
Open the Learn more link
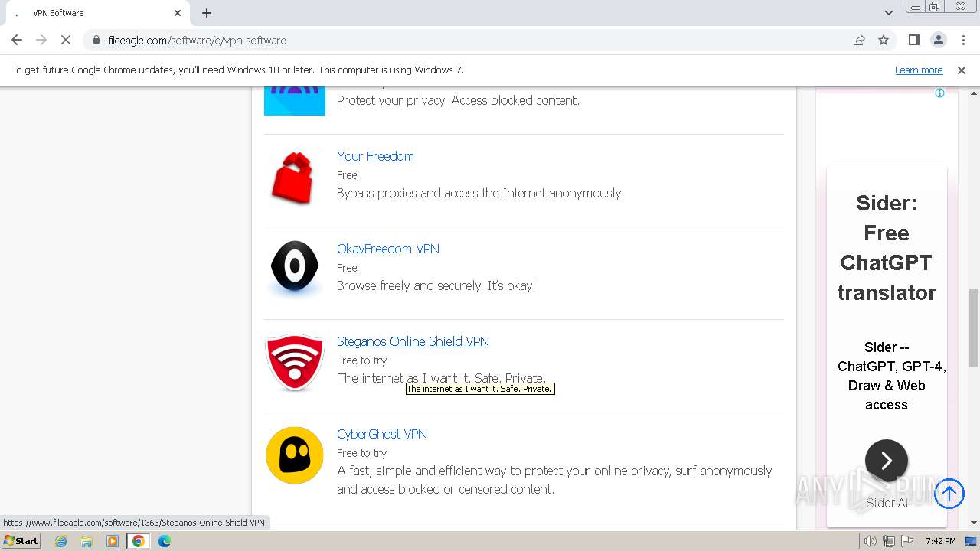tap(919, 70)
